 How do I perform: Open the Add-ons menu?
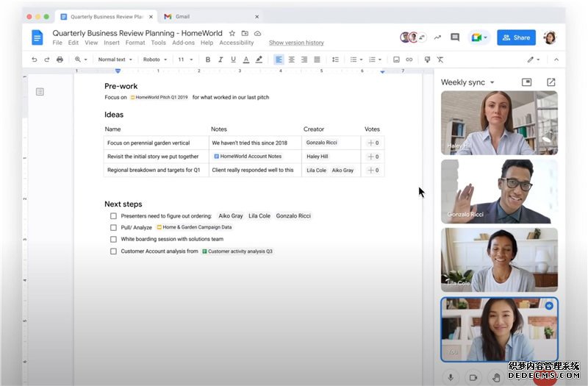(x=183, y=43)
